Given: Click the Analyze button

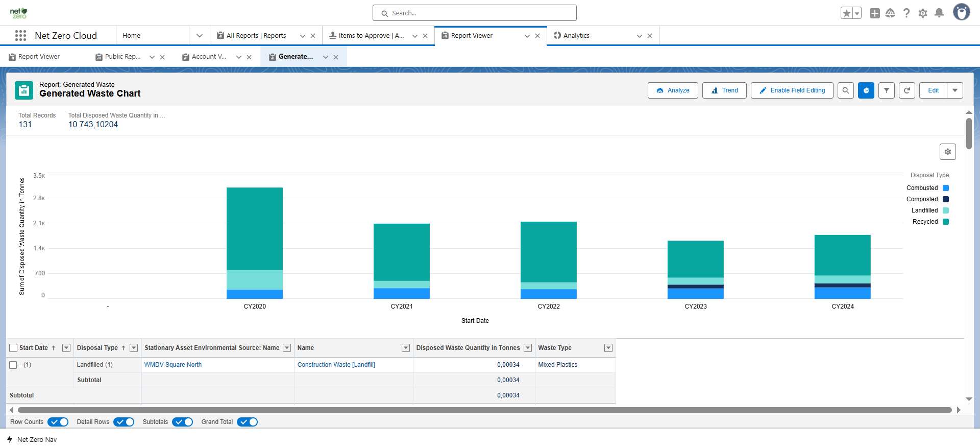Looking at the screenshot, I should (x=673, y=90).
